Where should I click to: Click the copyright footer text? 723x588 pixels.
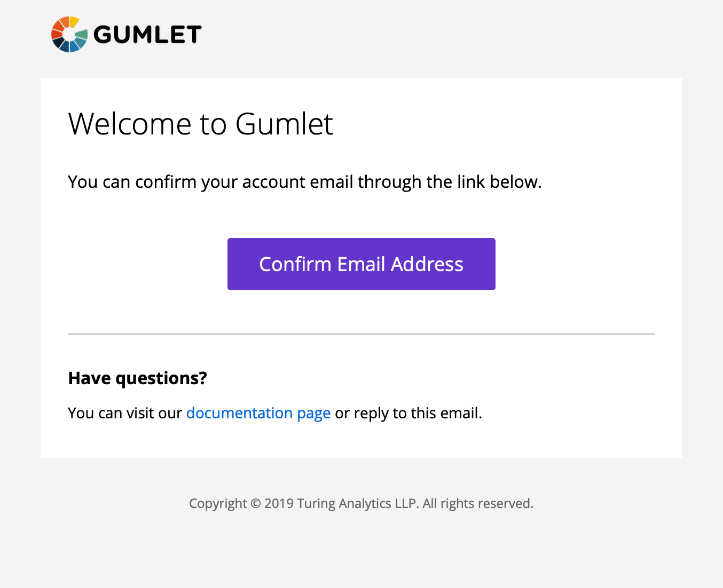(362, 504)
